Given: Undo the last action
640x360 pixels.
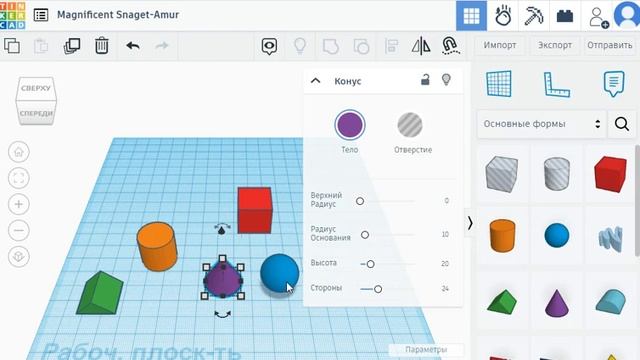Looking at the screenshot, I should point(133,46).
